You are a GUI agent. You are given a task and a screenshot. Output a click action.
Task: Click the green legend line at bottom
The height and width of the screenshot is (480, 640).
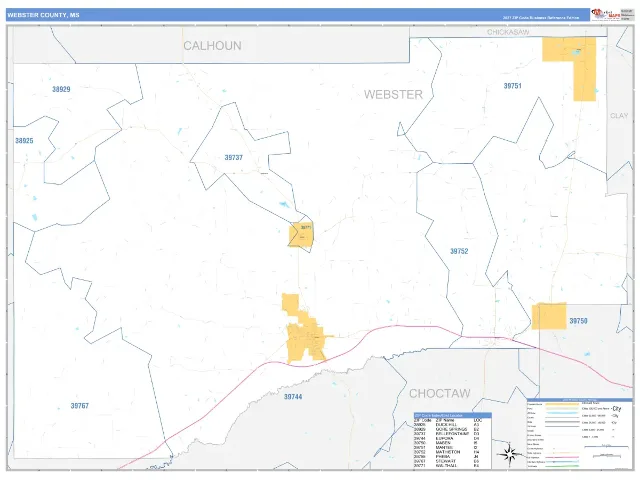(x=562, y=466)
